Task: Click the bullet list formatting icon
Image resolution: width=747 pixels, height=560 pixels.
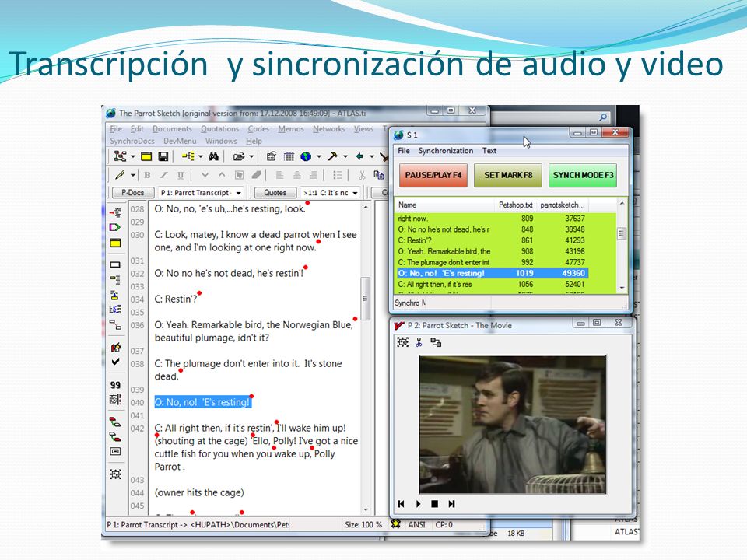Action: [337, 175]
